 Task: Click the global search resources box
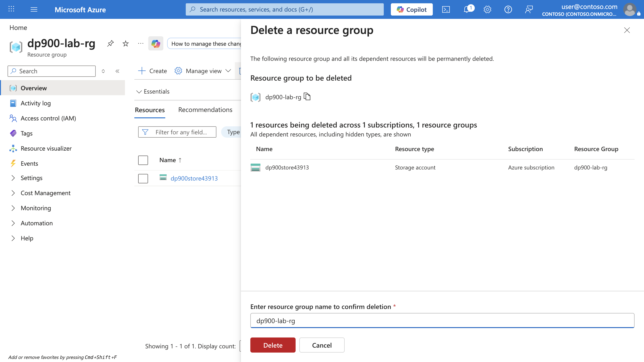point(285,9)
